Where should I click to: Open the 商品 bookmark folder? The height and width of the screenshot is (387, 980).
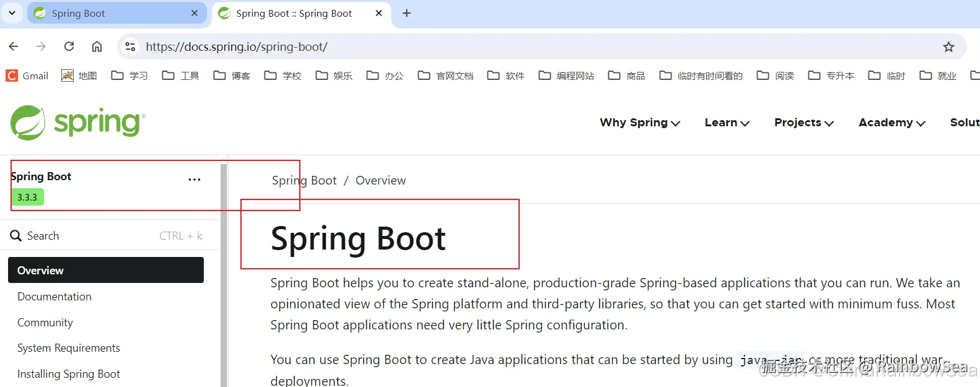626,76
